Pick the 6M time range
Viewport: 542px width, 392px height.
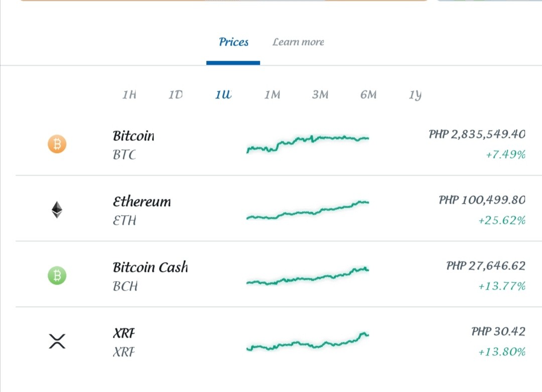pos(368,94)
